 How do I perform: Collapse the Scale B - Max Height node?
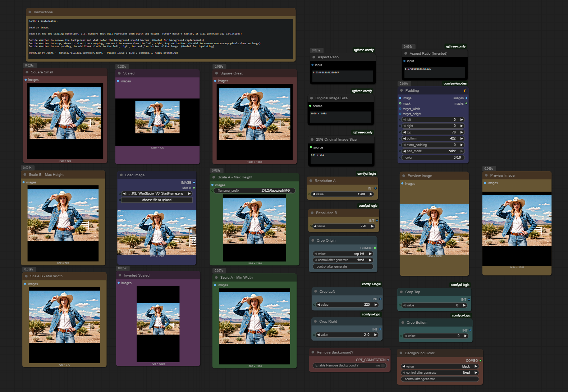(x=25, y=175)
